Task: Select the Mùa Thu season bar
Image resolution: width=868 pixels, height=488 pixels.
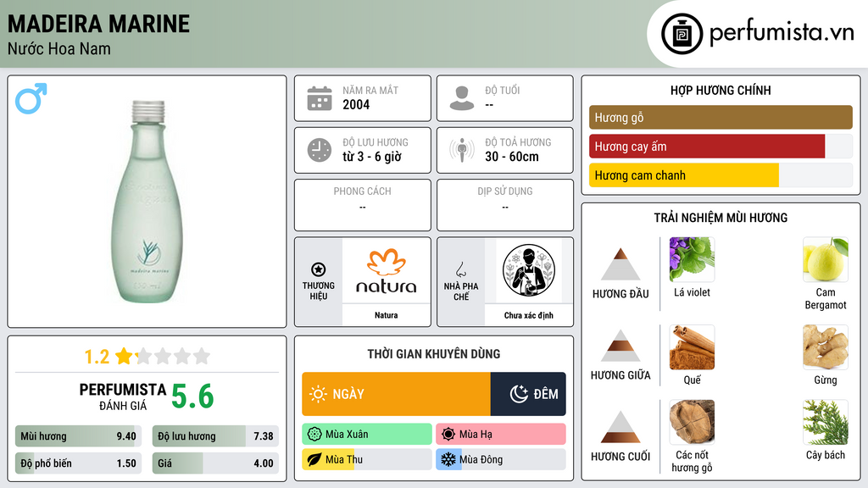Action: (367, 459)
